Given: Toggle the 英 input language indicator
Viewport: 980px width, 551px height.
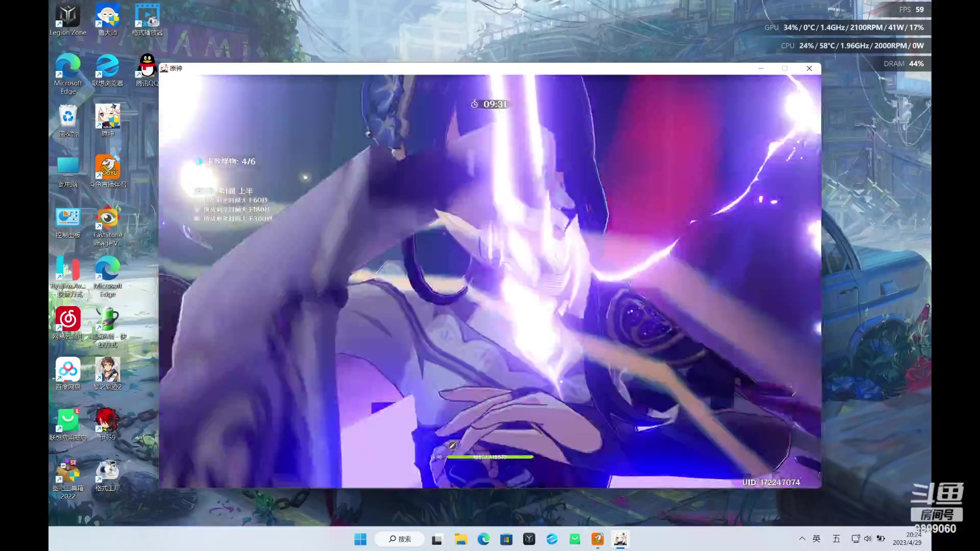Looking at the screenshot, I should [x=817, y=539].
